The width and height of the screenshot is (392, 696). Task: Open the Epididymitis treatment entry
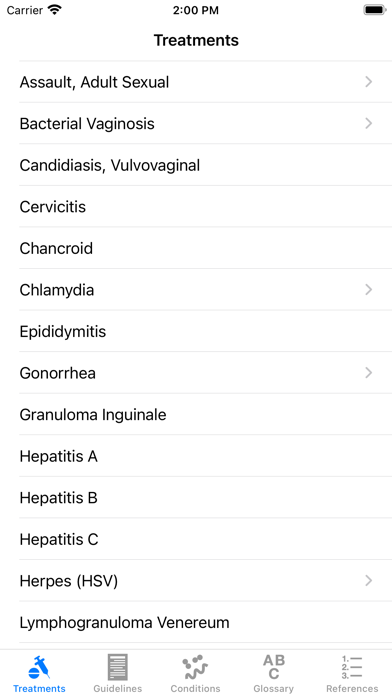pyautogui.click(x=206, y=332)
